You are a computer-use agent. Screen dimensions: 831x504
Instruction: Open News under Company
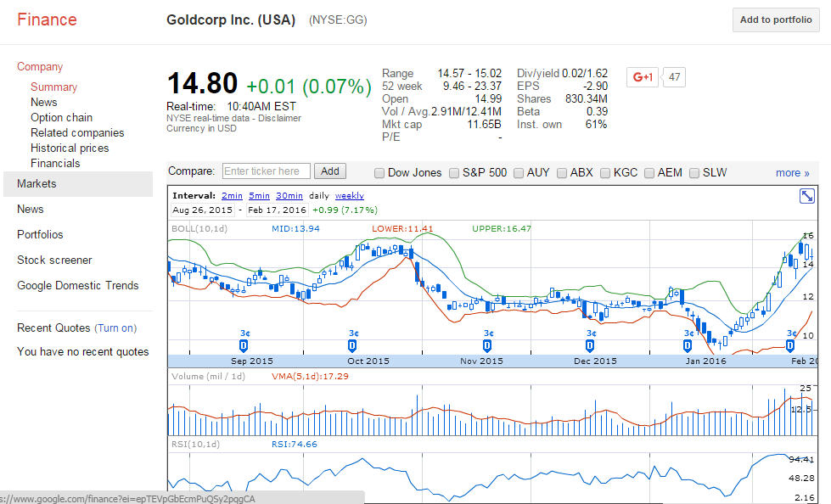[44, 103]
